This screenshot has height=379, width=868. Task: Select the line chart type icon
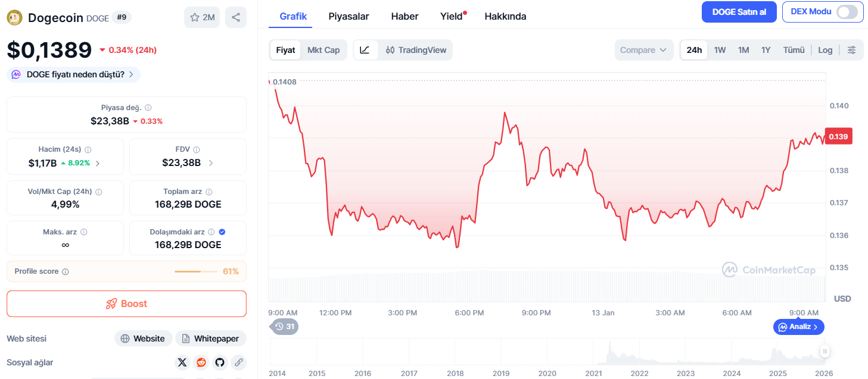pos(365,50)
